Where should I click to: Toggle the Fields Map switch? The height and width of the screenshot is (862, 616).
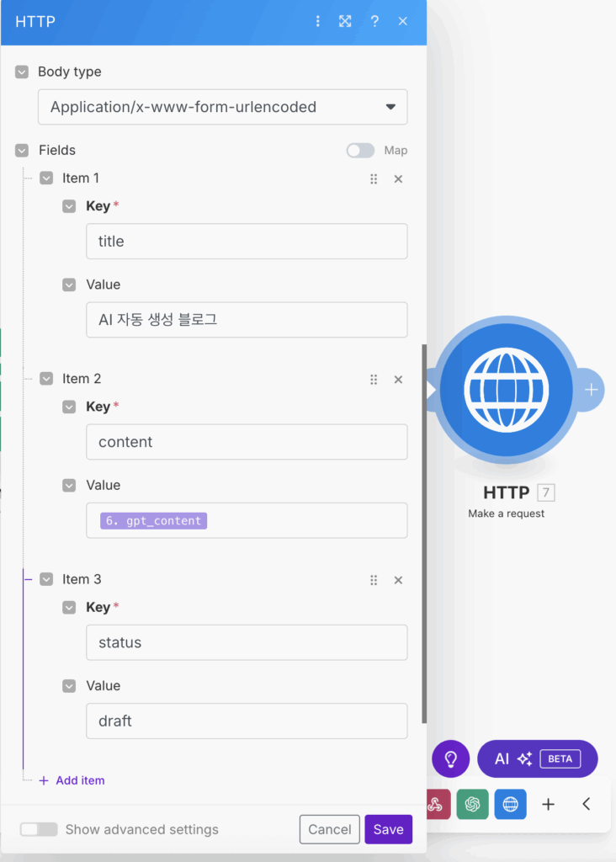point(360,151)
